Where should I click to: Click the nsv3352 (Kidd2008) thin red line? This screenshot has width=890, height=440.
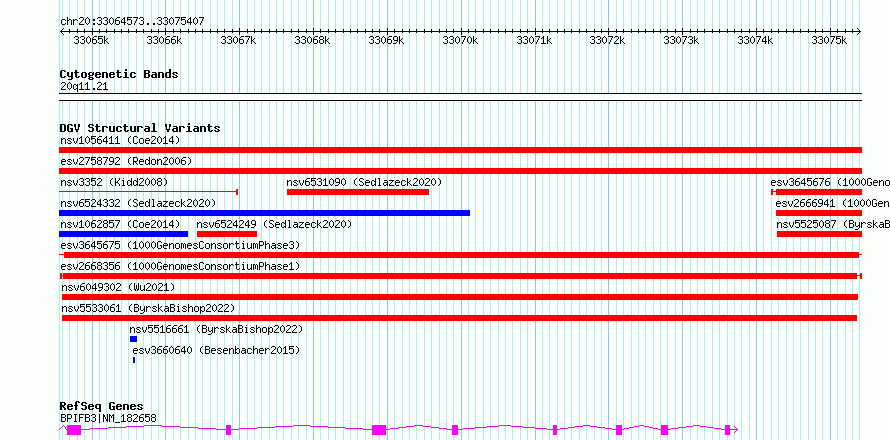148,192
